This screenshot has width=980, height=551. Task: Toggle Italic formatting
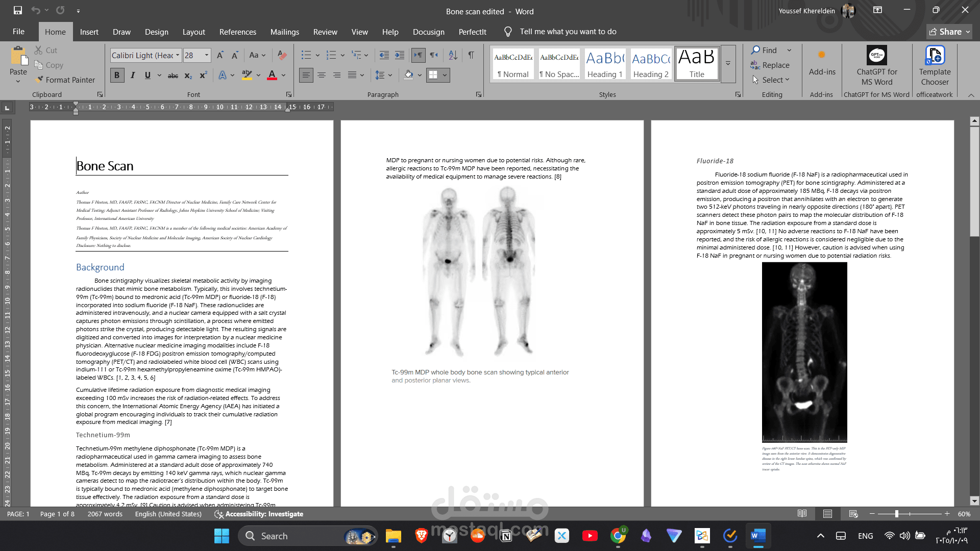coord(133,75)
